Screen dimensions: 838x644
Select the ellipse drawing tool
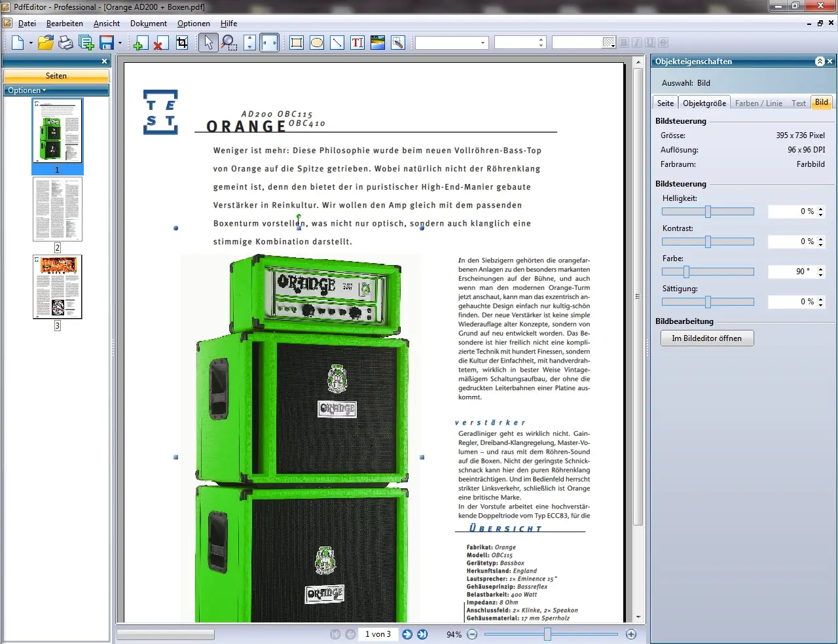(317, 43)
